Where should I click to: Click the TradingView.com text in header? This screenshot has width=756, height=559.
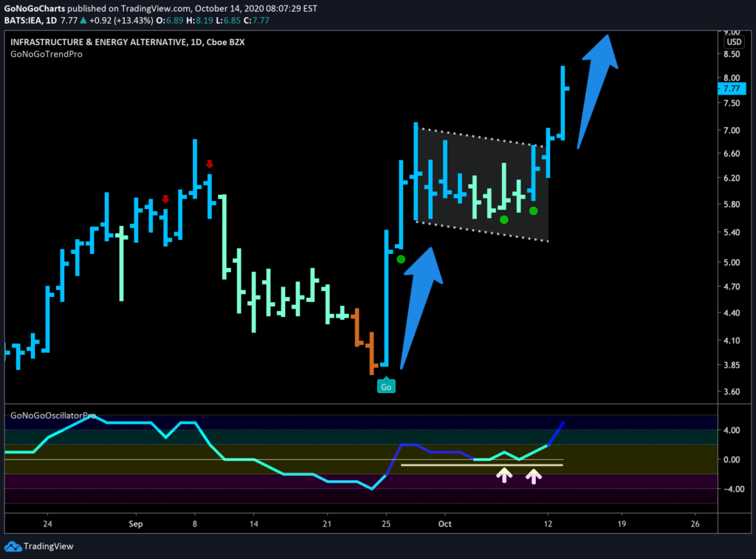coord(155,9)
